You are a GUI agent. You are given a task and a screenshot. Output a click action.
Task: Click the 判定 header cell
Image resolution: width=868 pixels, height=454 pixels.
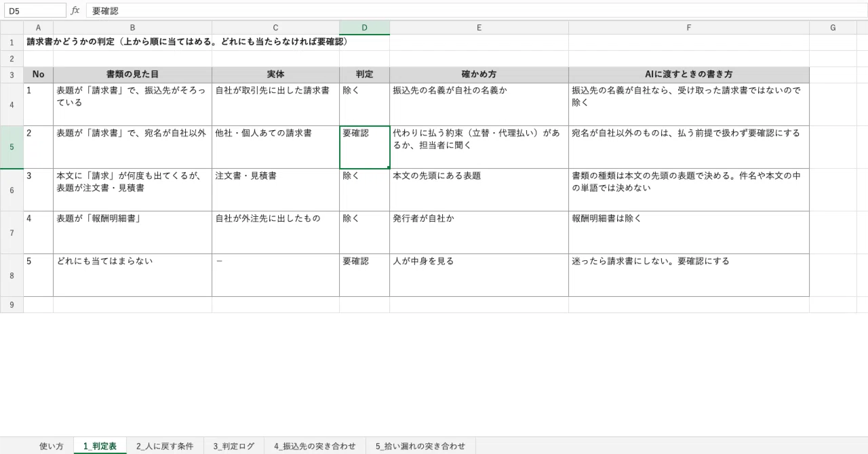click(364, 75)
